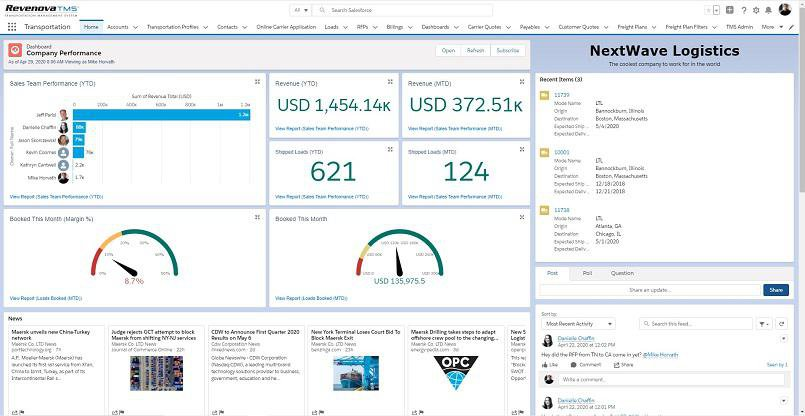This screenshot has height=416, width=805.
Task: Open the global actions plus icon
Action: pyautogui.click(x=730, y=10)
